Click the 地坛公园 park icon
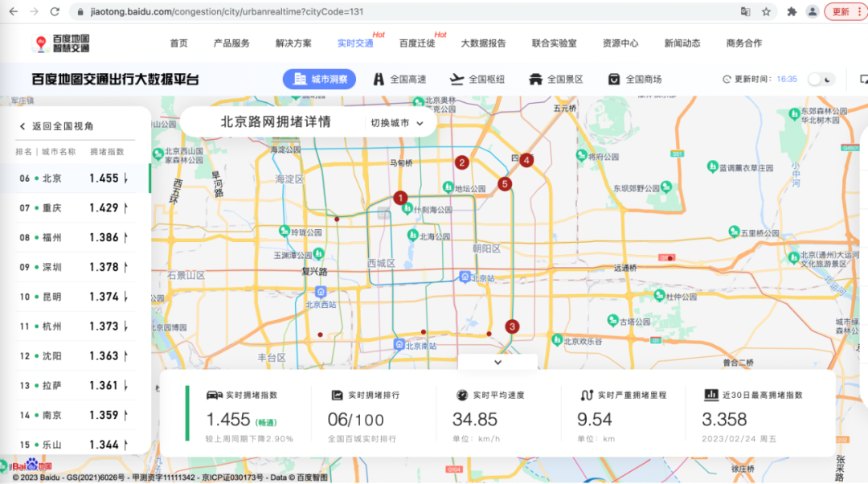This screenshot has width=868, height=484. (448, 187)
